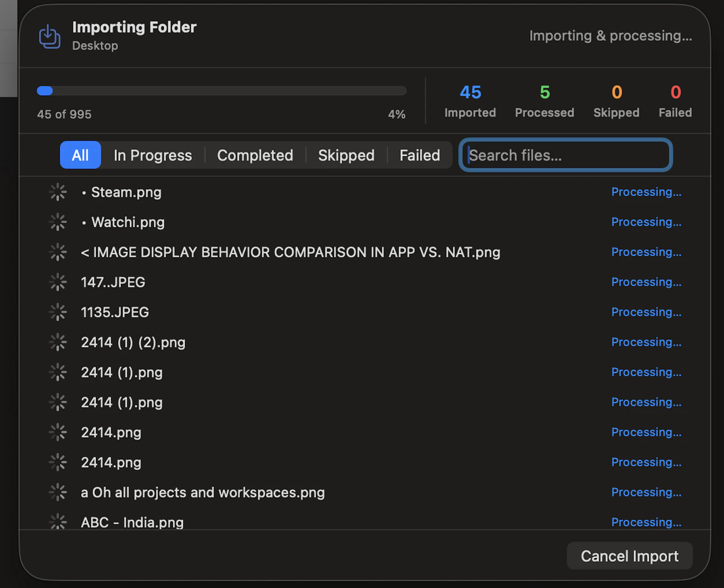Focus the Search files field

(x=566, y=155)
